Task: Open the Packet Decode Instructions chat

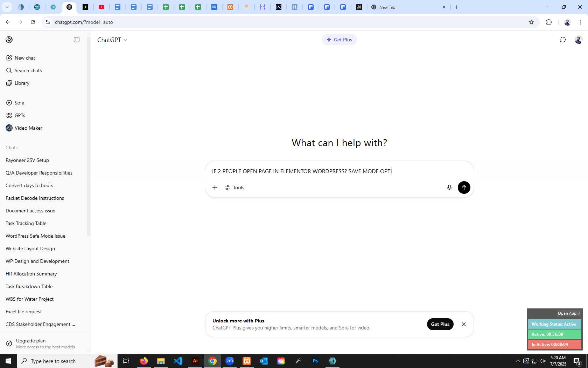Action: click(43, 198)
